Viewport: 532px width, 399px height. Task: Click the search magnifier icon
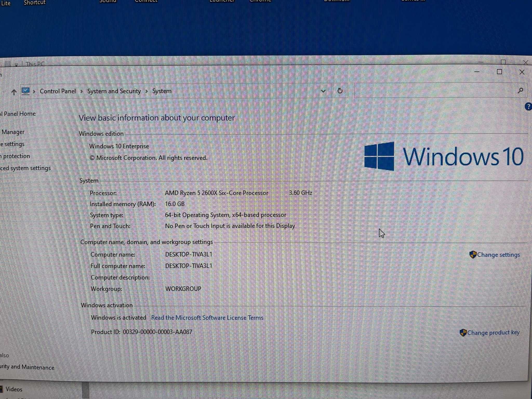point(520,90)
